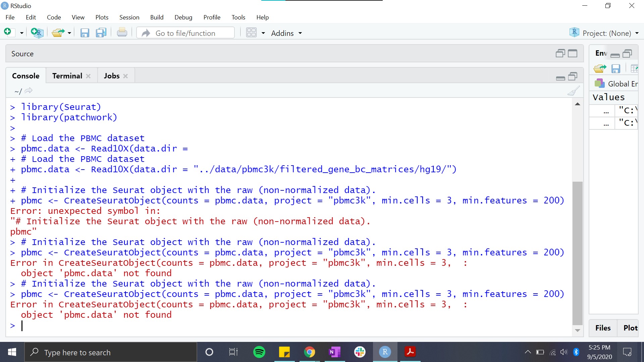Click the Create a Project icon
This screenshot has width=644, height=362.
click(37, 33)
